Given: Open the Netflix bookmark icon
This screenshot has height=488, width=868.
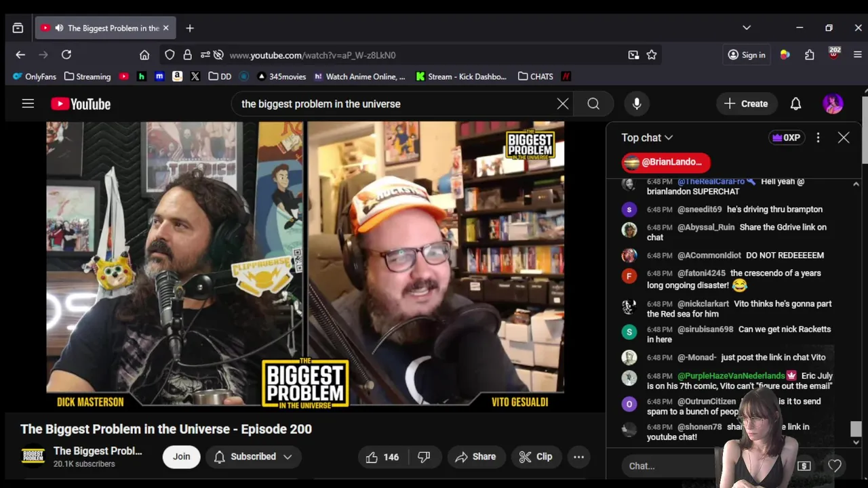Looking at the screenshot, I should [x=566, y=77].
